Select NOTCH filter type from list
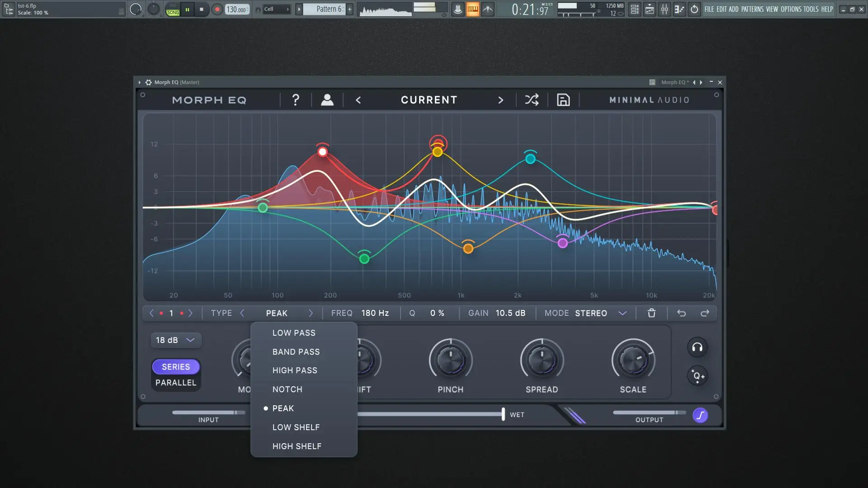The image size is (868, 488). (288, 389)
